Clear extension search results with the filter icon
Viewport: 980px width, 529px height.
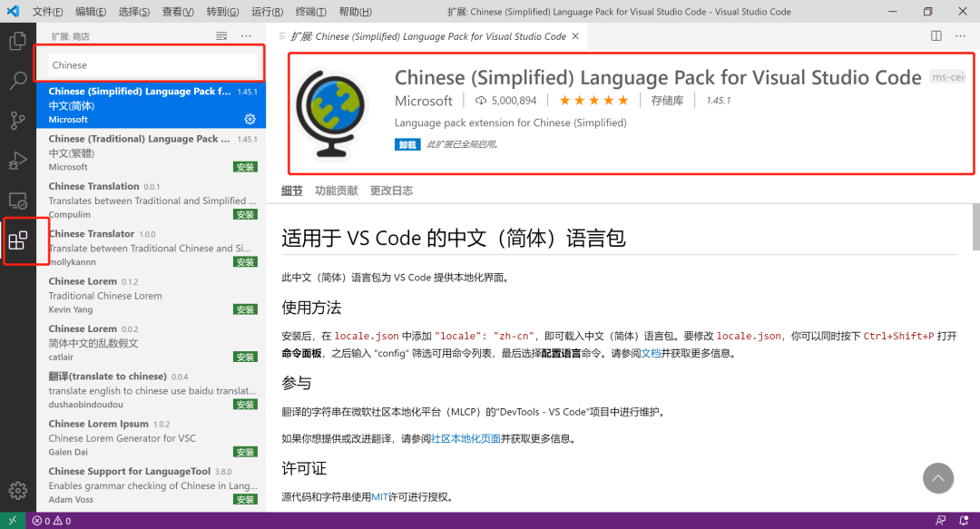(221, 36)
